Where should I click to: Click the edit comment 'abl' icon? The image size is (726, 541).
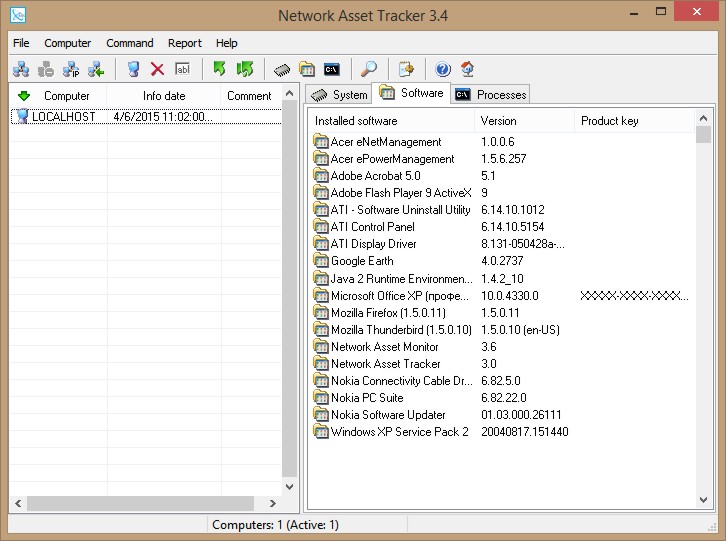pyautogui.click(x=182, y=69)
